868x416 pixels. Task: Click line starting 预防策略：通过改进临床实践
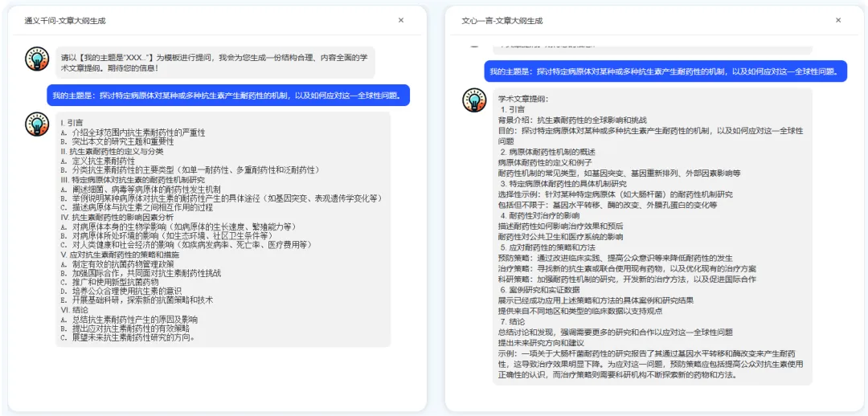[x=615, y=259]
